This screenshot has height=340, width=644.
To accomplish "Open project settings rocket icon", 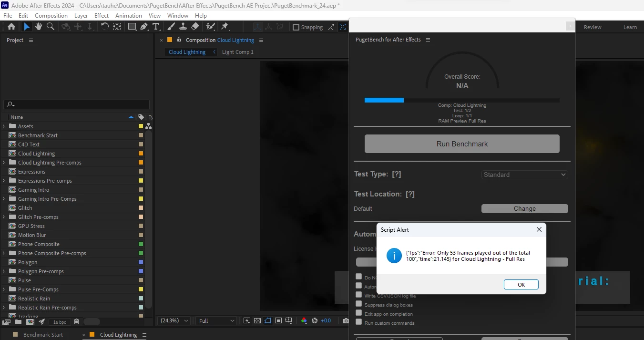I will [42, 322].
